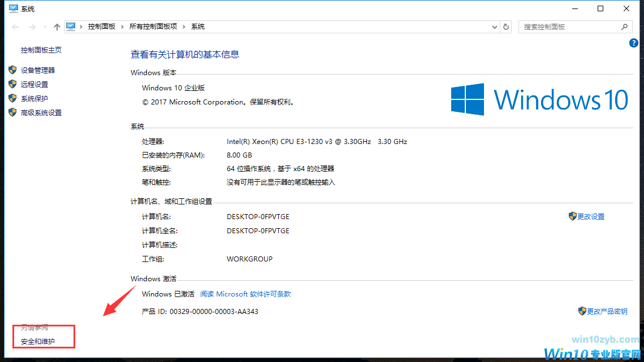
Task: Open 远程设置 (Remote settings)
Action: click(x=35, y=84)
